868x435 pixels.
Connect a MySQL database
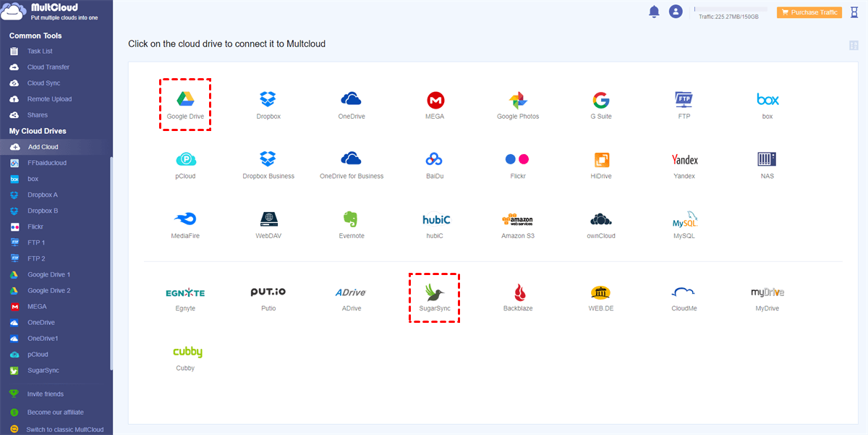(x=684, y=225)
